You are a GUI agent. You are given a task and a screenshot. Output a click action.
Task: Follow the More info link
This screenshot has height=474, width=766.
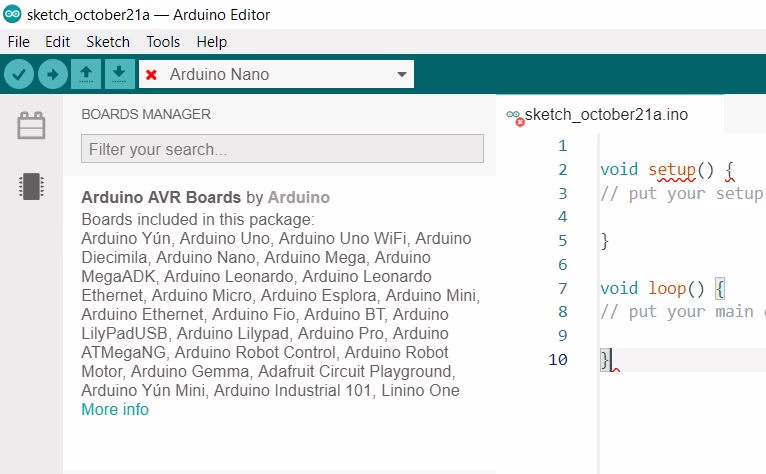115,410
